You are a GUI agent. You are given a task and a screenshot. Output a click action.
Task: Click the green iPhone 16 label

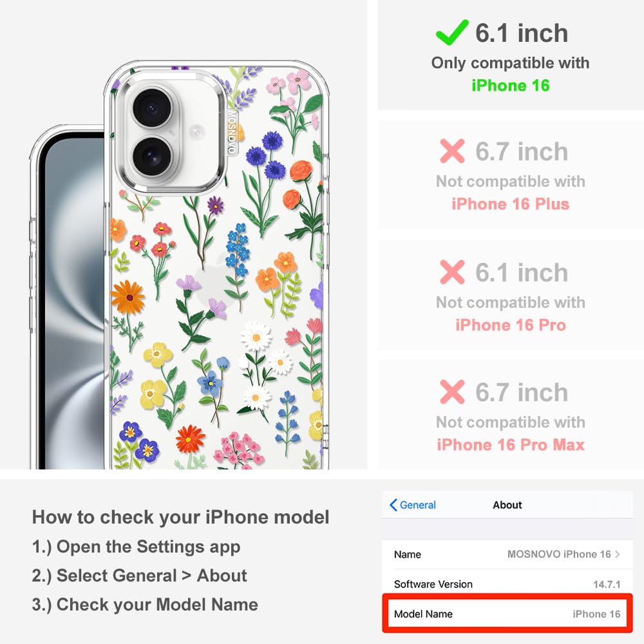(x=511, y=86)
